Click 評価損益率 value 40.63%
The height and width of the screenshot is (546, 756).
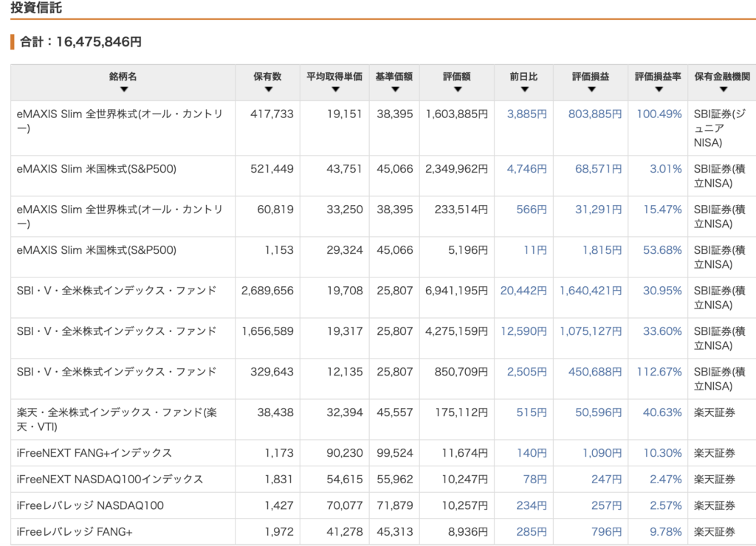[x=662, y=412]
